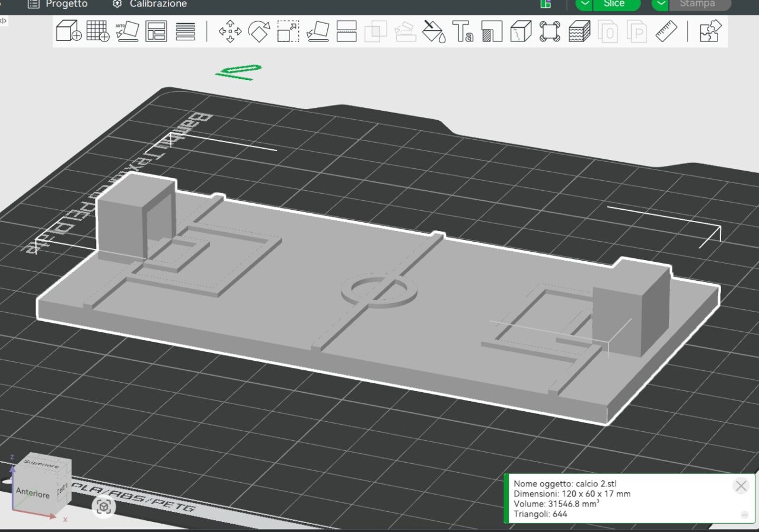Click the Auto orient tool

127,31
